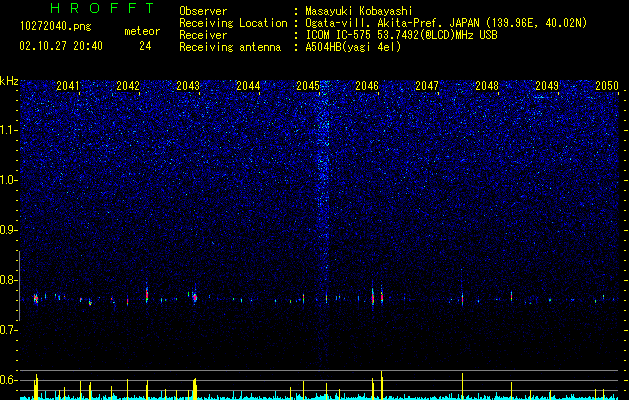Click the 2046 time marker
Screen dimensions: 629x400
(367, 86)
